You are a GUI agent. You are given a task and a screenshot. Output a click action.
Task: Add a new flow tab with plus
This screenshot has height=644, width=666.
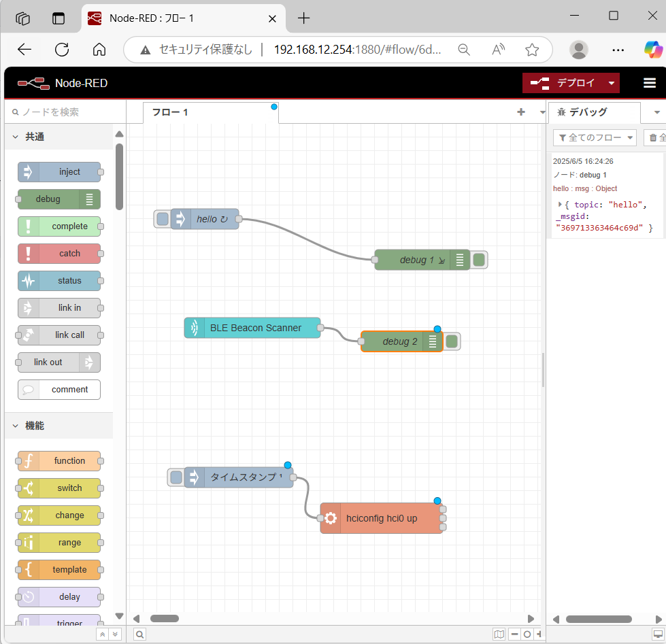(x=521, y=112)
